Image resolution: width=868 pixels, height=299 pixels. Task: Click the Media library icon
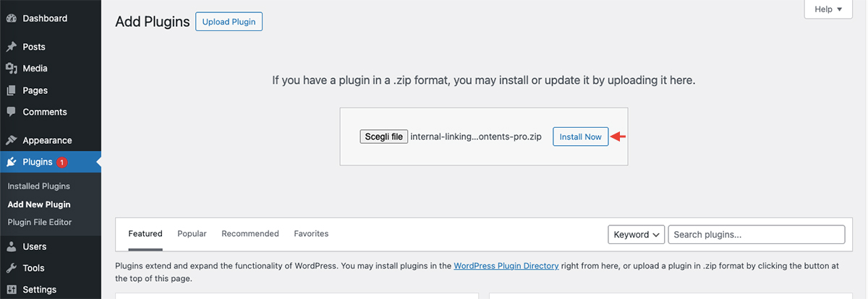(x=12, y=69)
